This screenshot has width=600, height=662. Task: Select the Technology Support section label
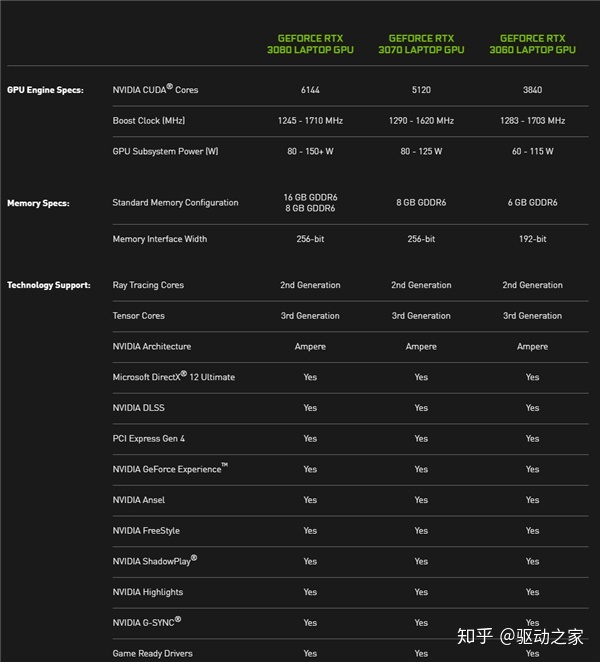click(49, 285)
